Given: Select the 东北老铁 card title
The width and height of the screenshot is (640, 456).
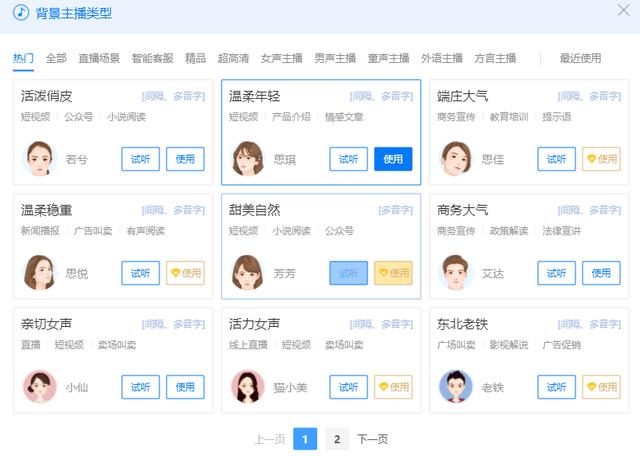Looking at the screenshot, I should [462, 324].
